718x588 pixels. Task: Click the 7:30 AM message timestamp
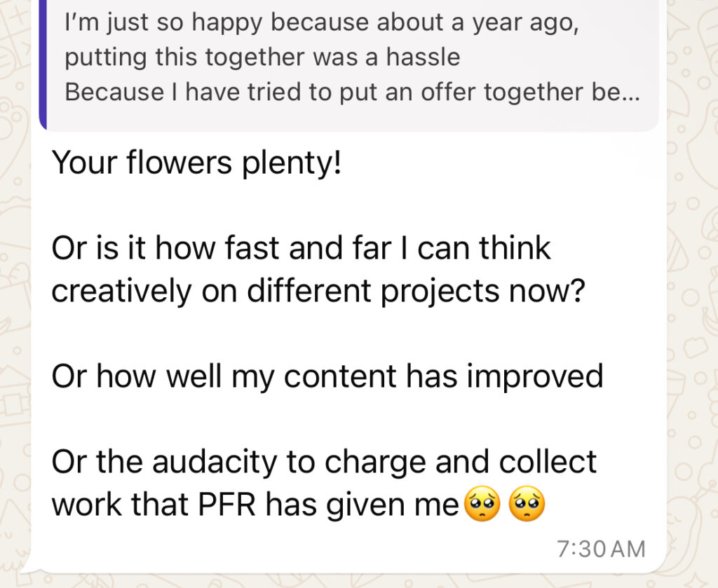601,549
